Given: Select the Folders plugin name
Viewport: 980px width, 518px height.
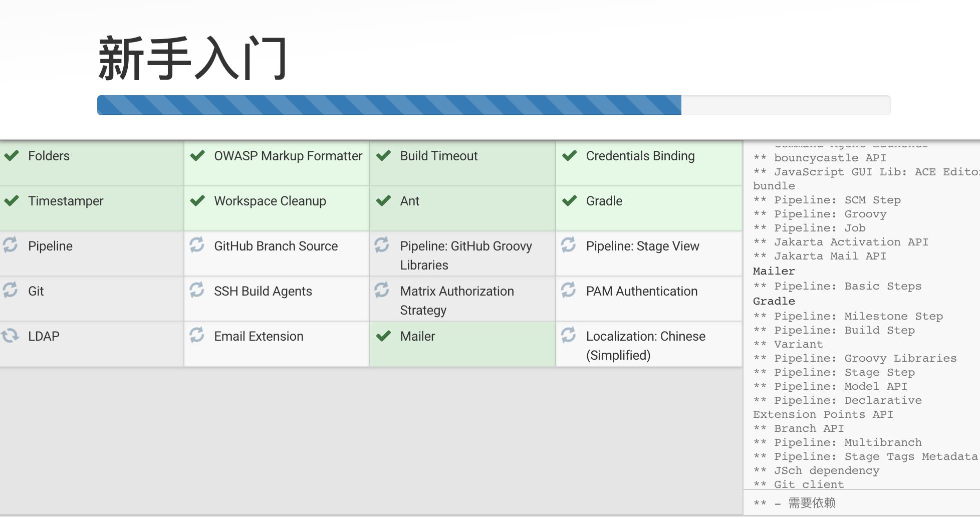Looking at the screenshot, I should click(x=49, y=156).
